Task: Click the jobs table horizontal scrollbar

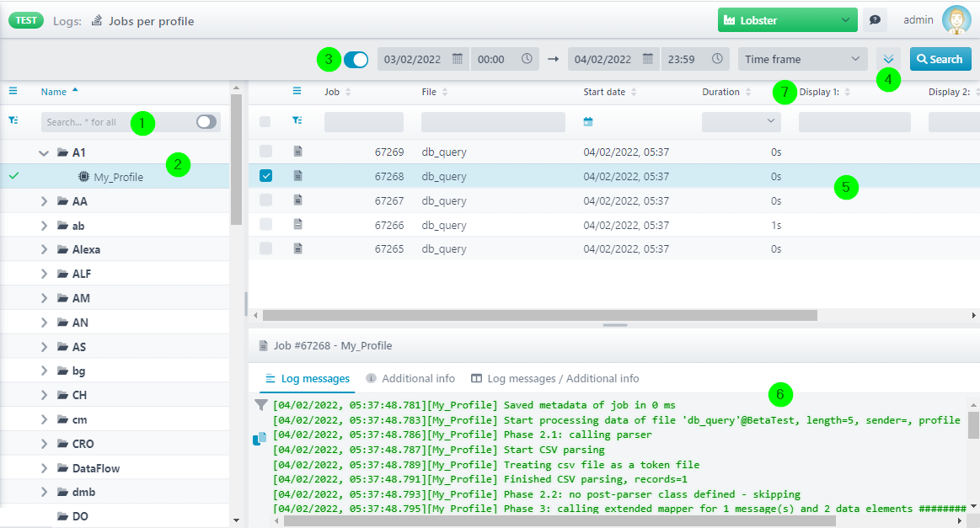Action: click(540, 316)
